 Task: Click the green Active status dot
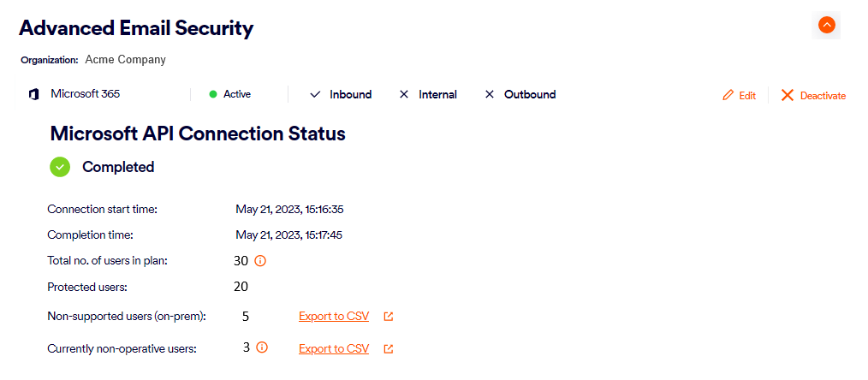coord(213,94)
